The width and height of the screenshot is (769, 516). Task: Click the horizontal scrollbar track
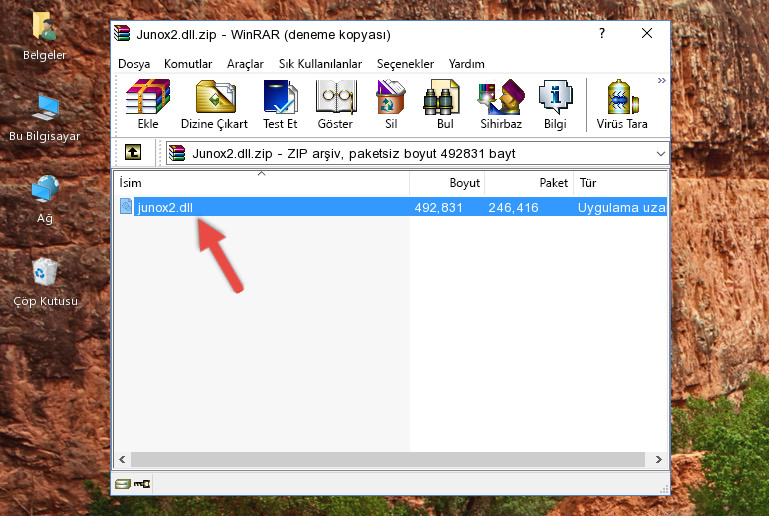pyautogui.click(x=387, y=460)
